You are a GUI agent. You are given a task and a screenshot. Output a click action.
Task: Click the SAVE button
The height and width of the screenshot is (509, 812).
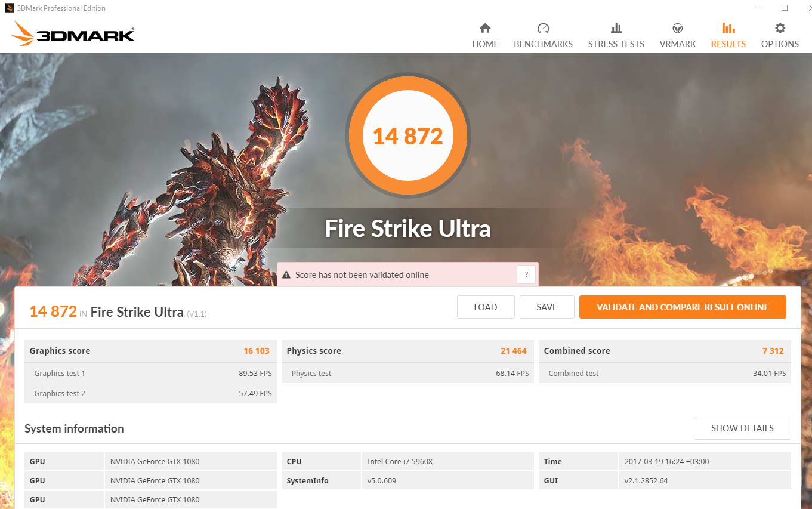click(547, 307)
